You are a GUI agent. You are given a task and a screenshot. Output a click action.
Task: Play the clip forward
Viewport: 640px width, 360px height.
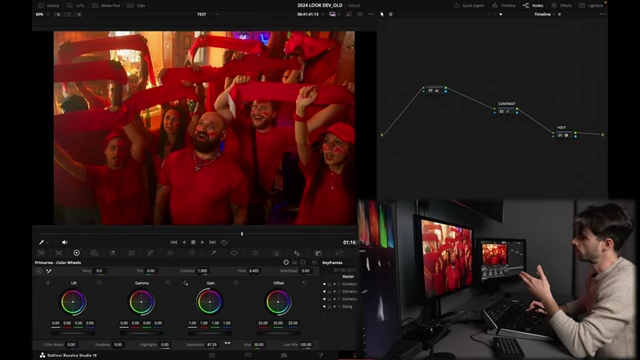click(x=202, y=242)
